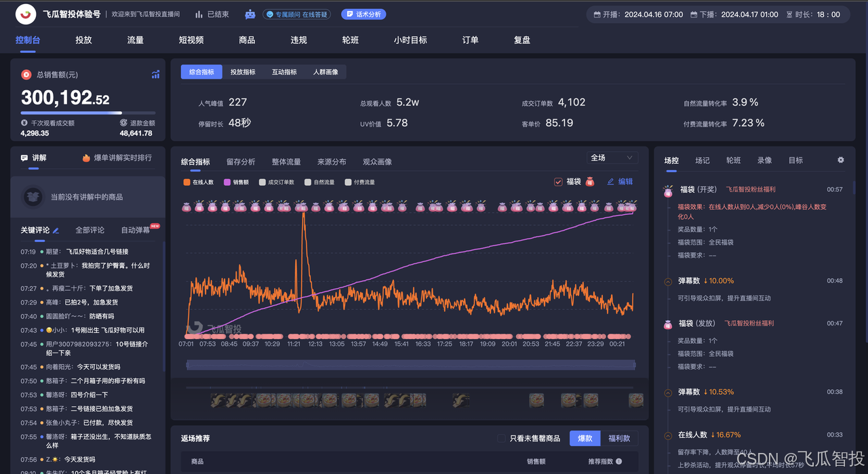The width and height of the screenshot is (868, 474).
Task: Open the 违规 tab
Action: [x=298, y=40]
